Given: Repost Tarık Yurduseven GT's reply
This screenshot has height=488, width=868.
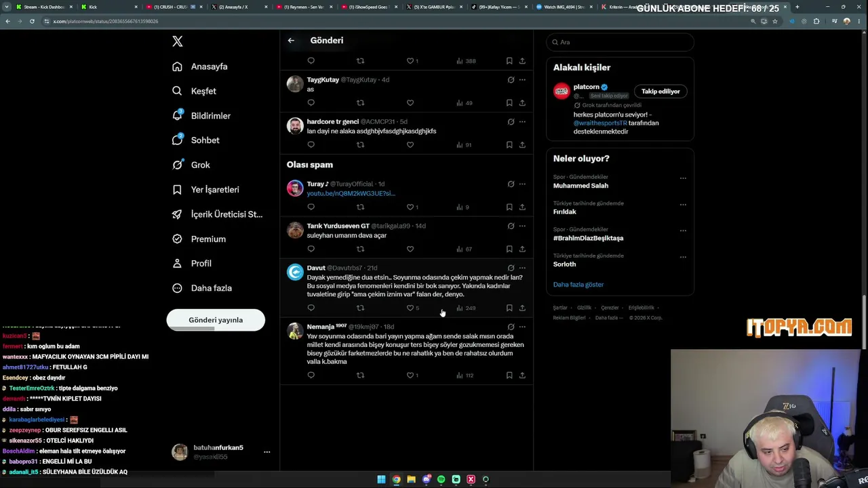Looking at the screenshot, I should [x=361, y=249].
